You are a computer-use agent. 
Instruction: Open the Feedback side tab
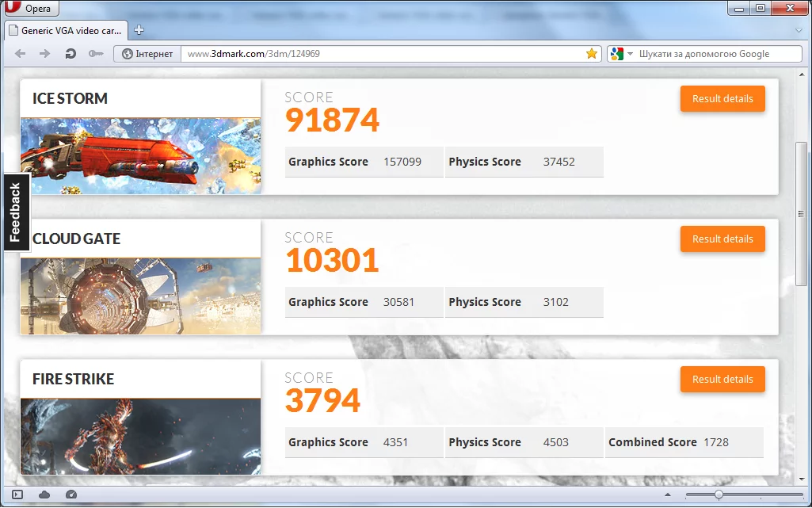(x=16, y=212)
